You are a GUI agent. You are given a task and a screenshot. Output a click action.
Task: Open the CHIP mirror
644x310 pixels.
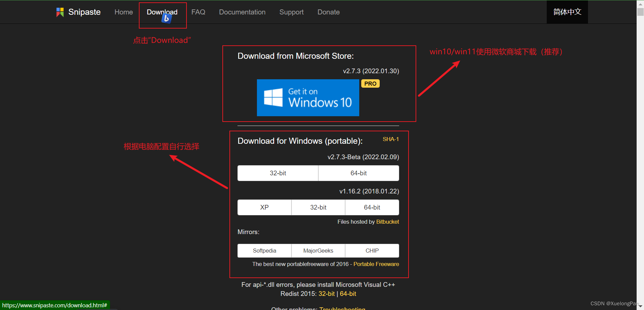coord(372,251)
